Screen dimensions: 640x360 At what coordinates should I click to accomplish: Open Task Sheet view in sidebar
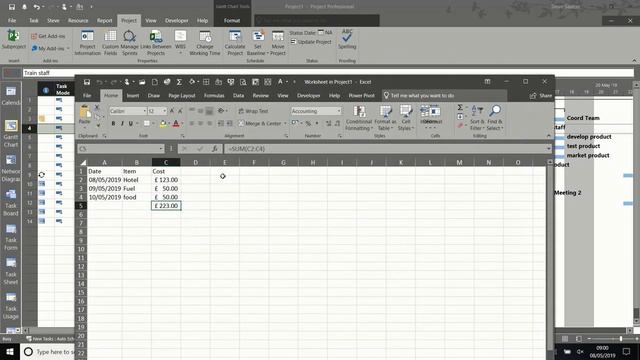point(11,271)
